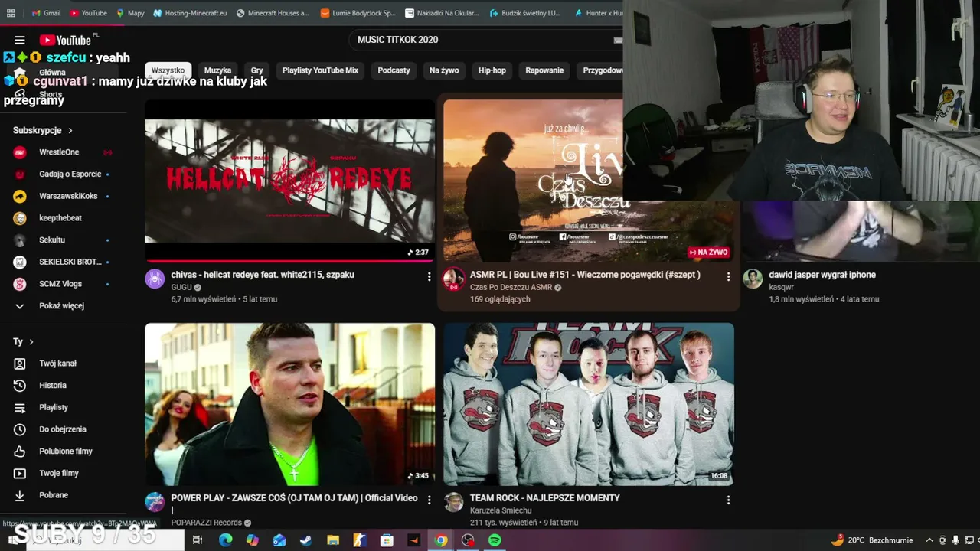Open the kasqwr channel name
The image size is (980, 551).
(782, 287)
